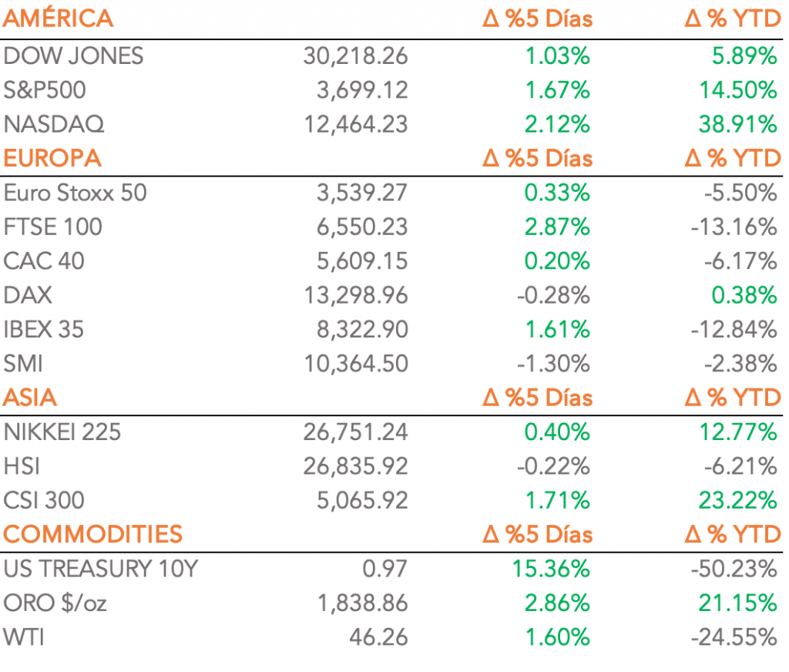Click the ASIA section header
Screen dimensions: 789x672
pyautogui.click(x=31, y=398)
